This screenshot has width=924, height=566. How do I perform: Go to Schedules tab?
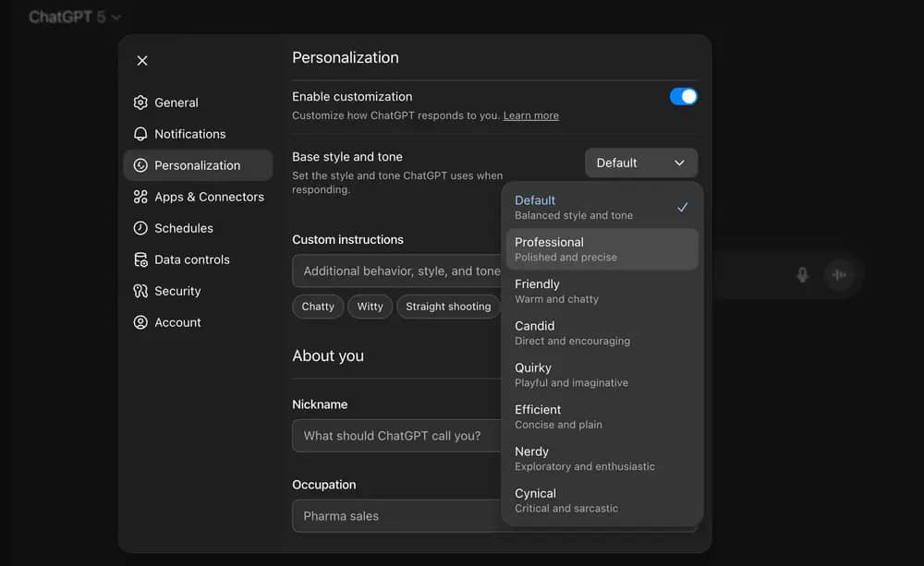tap(198, 228)
